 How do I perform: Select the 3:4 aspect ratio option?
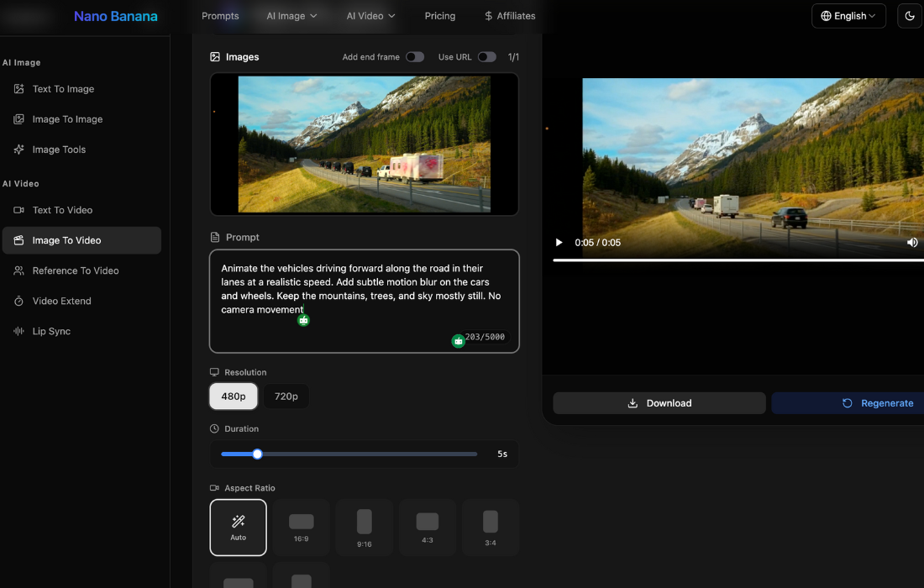tap(491, 527)
